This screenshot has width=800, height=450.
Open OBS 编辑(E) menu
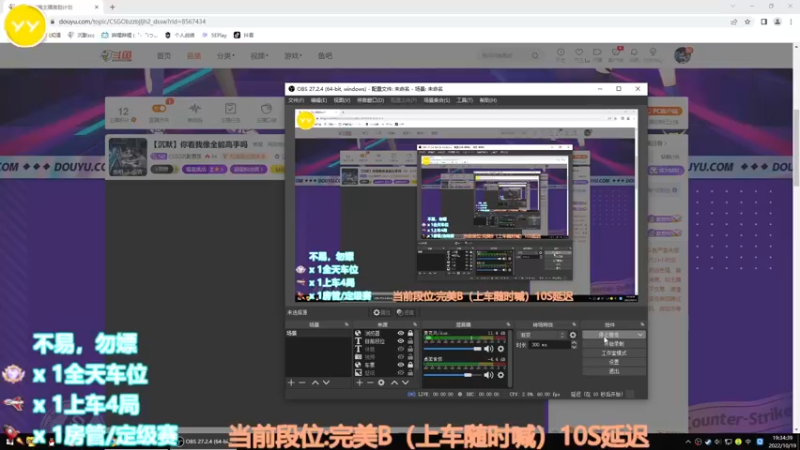point(318,101)
